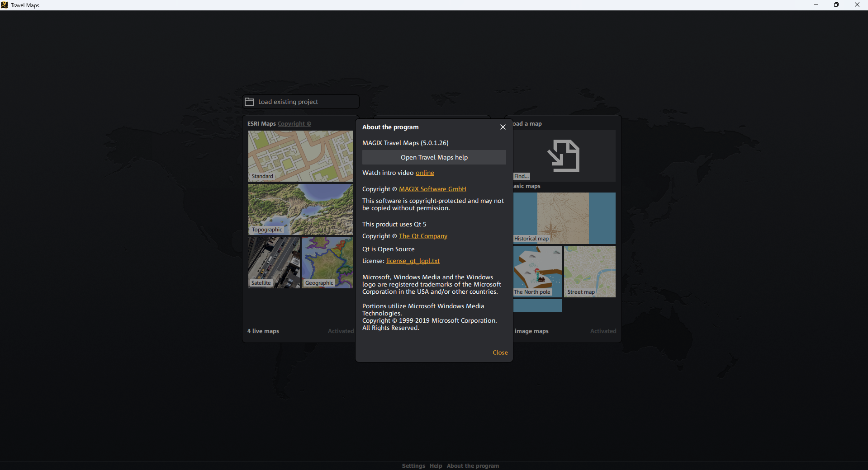The image size is (868, 470).
Task: Click the folder icon beside Load existing project
Action: [249, 102]
